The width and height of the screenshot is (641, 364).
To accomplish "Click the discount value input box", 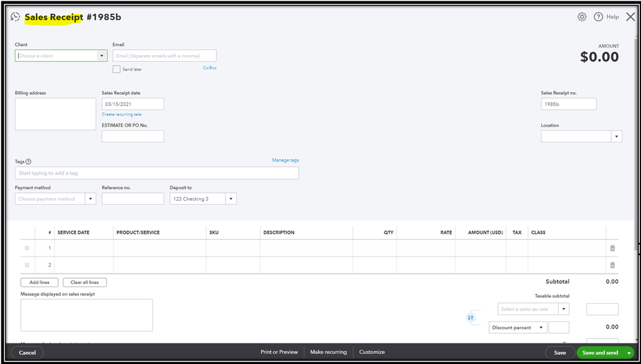I will coord(559,327).
